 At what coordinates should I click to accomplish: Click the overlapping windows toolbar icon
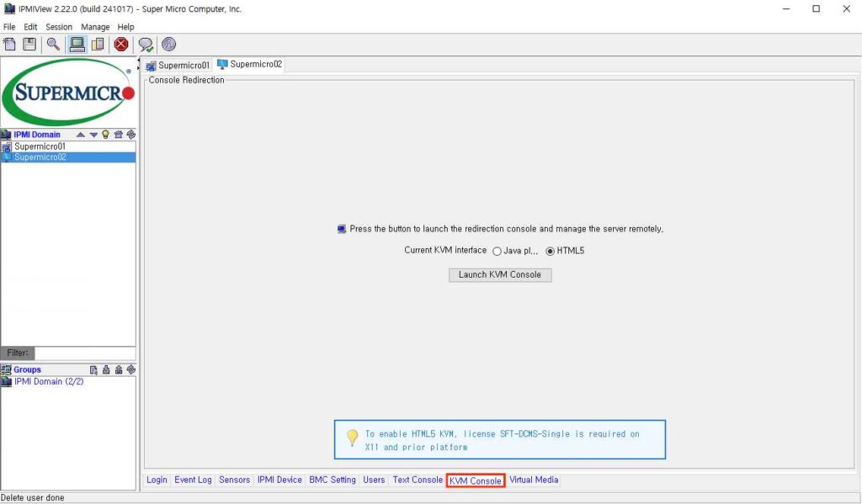pyautogui.click(x=98, y=44)
